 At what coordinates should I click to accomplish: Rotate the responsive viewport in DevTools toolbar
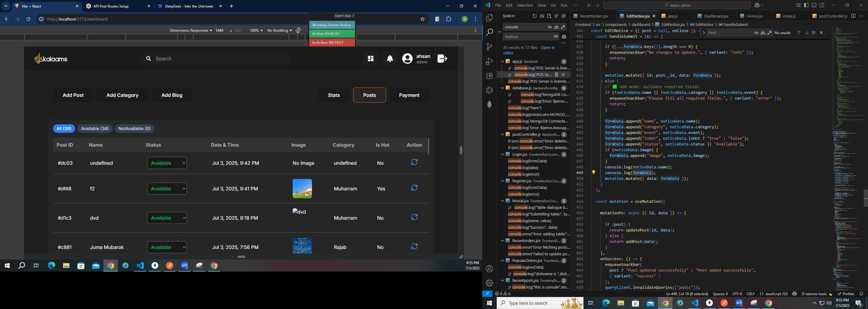pyautogui.click(x=298, y=30)
